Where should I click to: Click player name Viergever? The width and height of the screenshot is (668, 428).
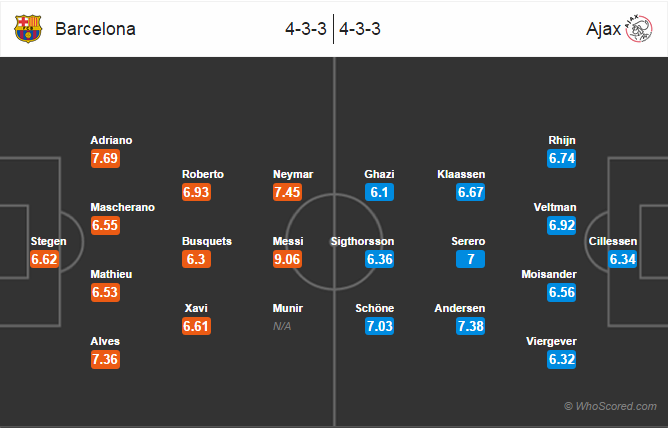pyautogui.click(x=551, y=342)
